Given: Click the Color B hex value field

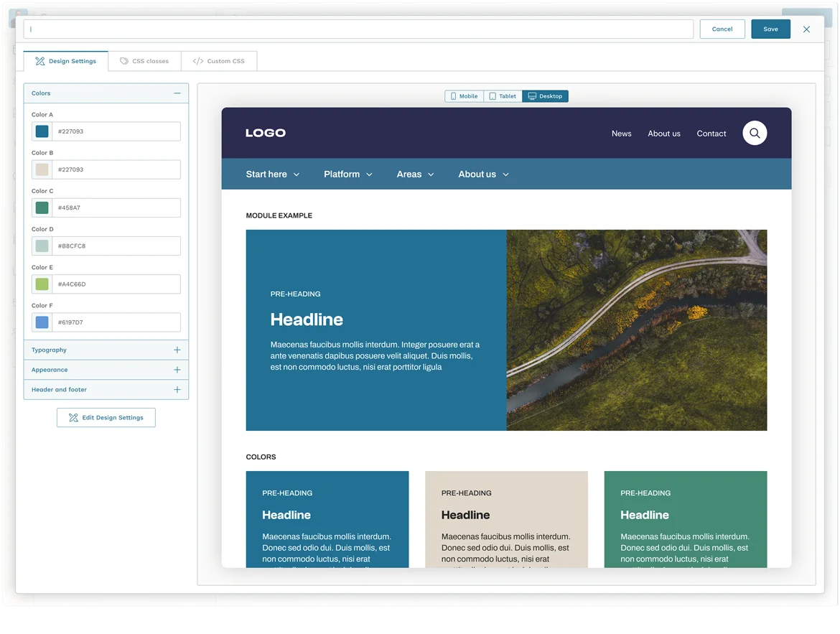Looking at the screenshot, I should [116, 169].
